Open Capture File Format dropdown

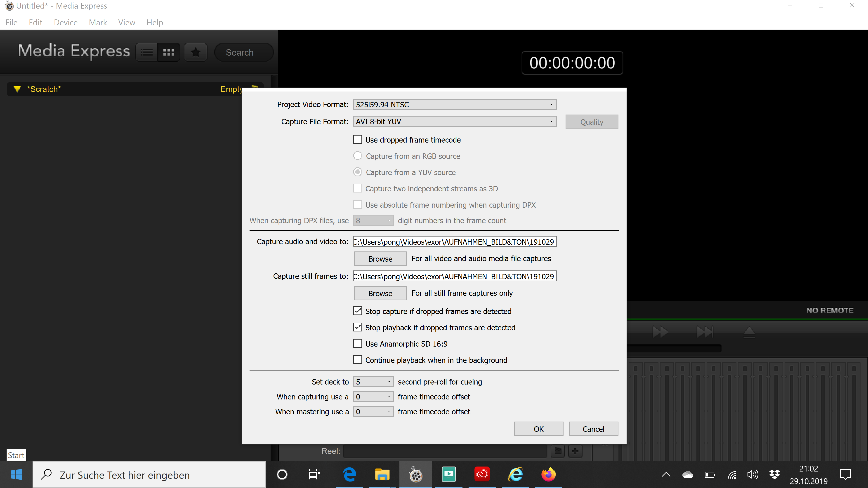pos(455,121)
